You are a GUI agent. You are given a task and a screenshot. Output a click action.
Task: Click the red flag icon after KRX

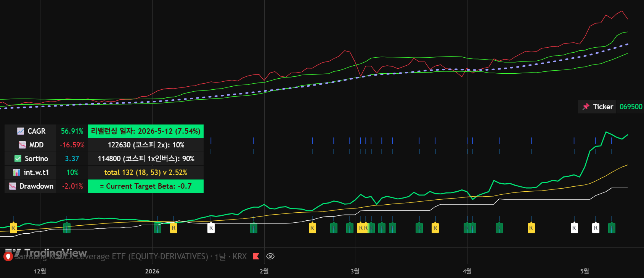coord(256,256)
